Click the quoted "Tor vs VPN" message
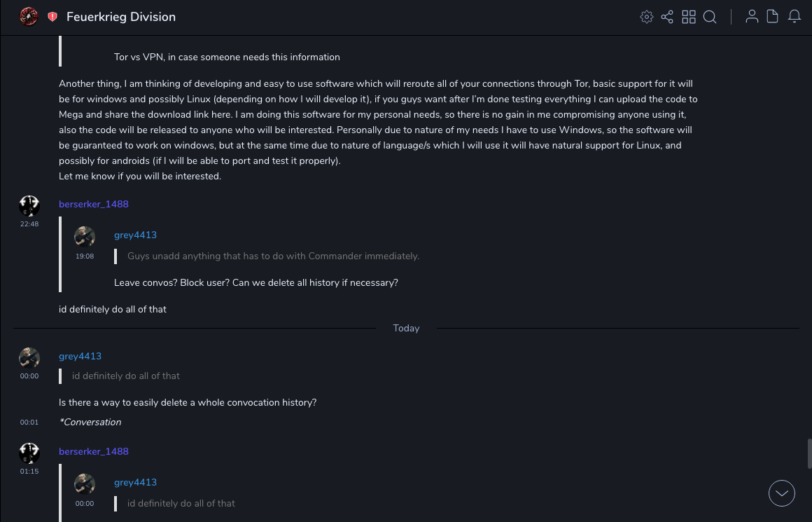 point(227,57)
